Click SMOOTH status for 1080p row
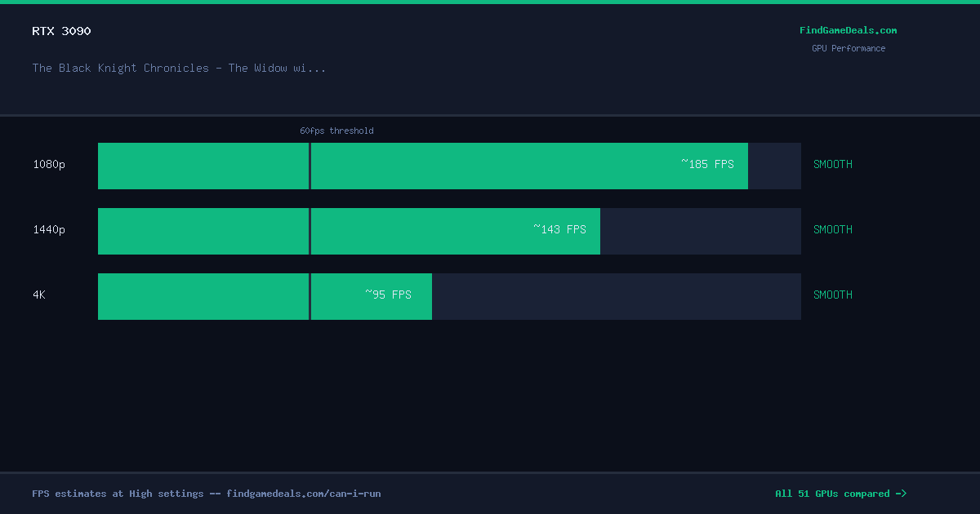 point(833,164)
